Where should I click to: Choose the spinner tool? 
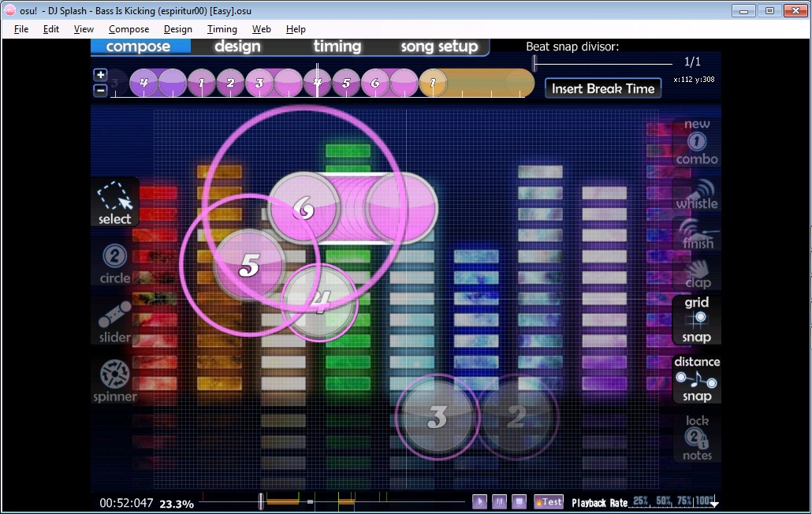115,382
